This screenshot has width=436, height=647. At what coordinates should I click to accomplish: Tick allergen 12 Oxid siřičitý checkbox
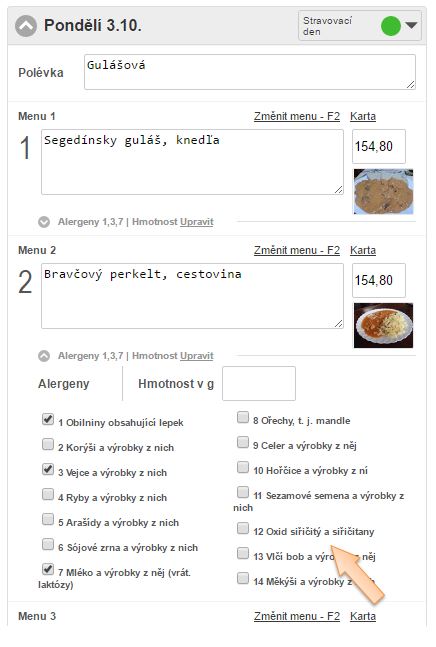pos(243,528)
